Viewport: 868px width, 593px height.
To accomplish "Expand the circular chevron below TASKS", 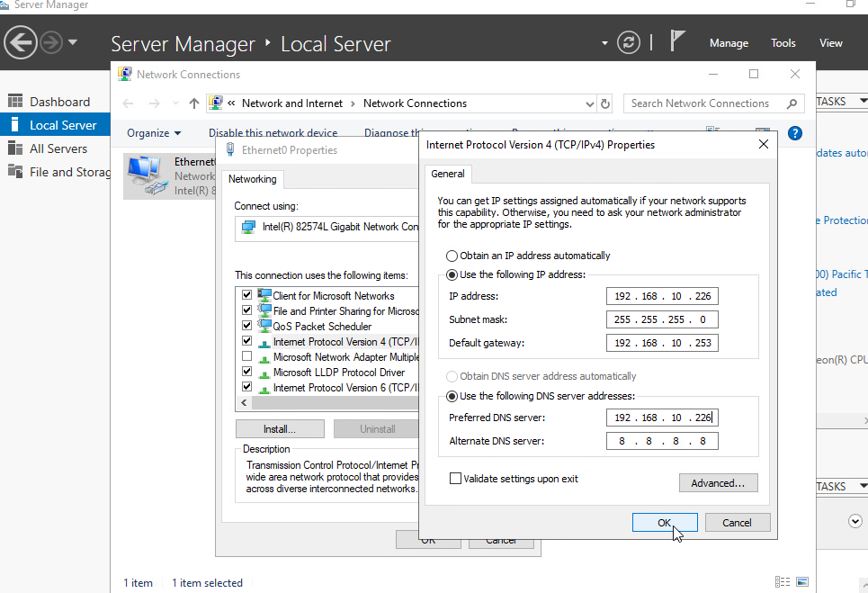I will click(855, 521).
